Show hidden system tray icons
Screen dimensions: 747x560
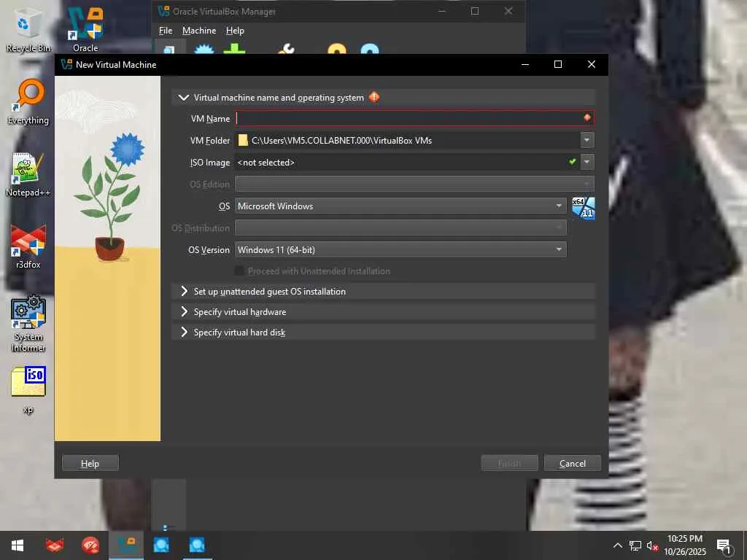(617, 545)
